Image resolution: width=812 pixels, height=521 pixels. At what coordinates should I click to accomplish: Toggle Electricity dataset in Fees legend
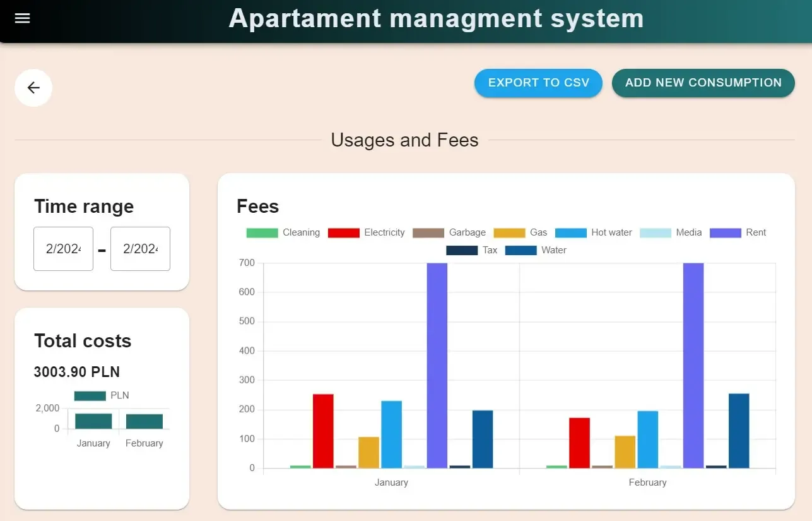point(366,232)
